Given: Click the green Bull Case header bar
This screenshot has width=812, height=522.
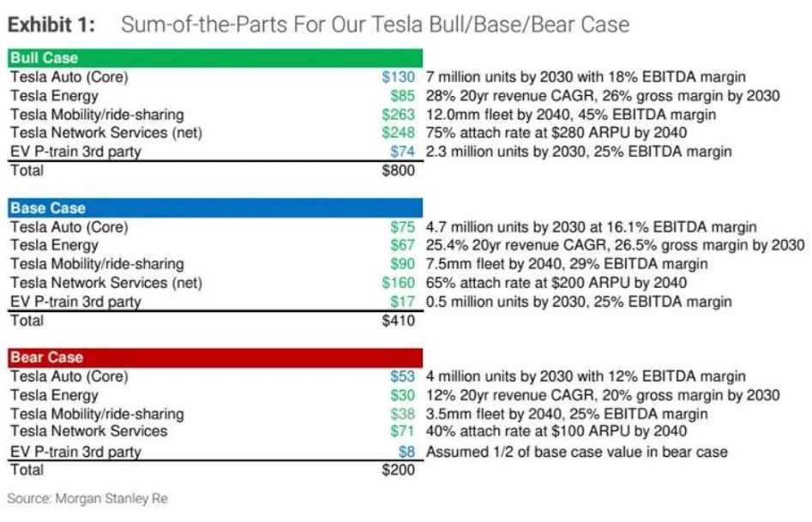Looking at the screenshot, I should [214, 58].
